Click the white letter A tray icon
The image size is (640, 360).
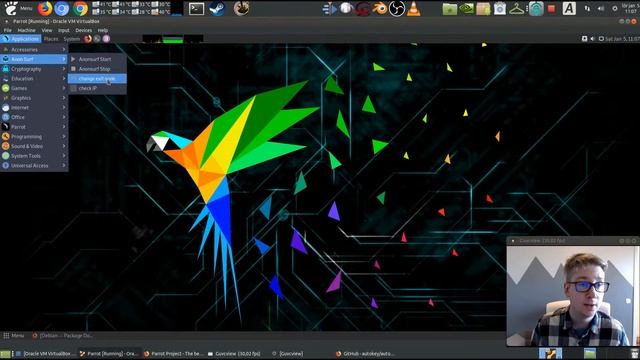569,9
